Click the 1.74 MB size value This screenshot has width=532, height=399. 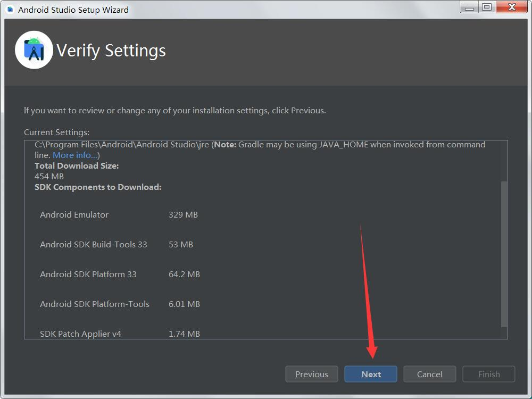[184, 334]
